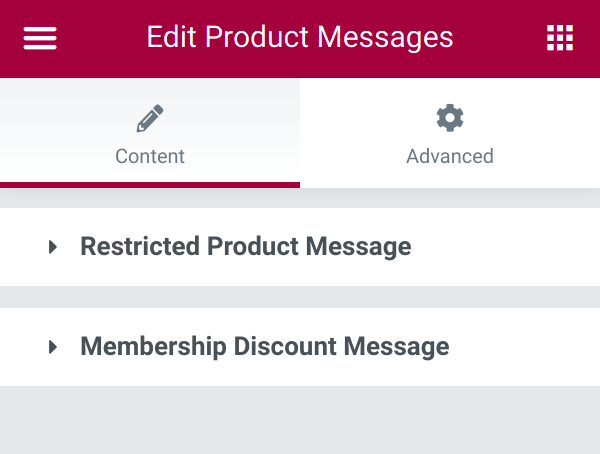This screenshot has height=454, width=600.
Task: Open the Elementor hamburger menu
Action: click(x=40, y=38)
